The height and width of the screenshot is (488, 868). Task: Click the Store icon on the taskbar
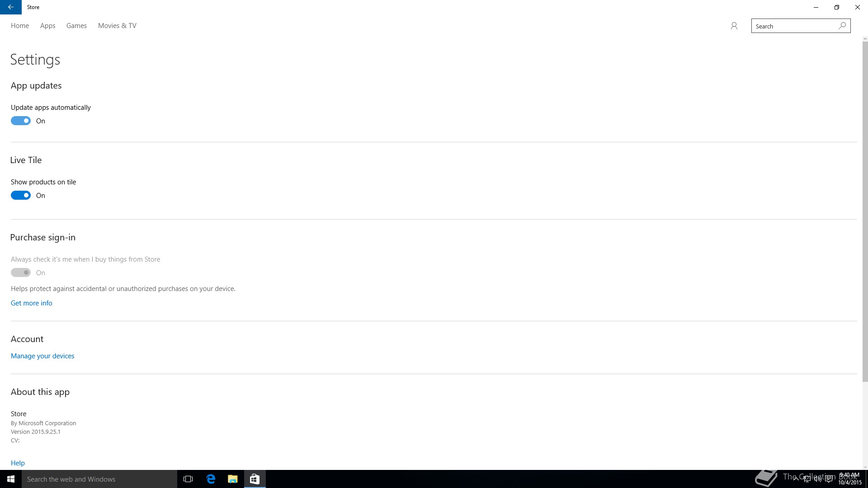[x=255, y=479]
